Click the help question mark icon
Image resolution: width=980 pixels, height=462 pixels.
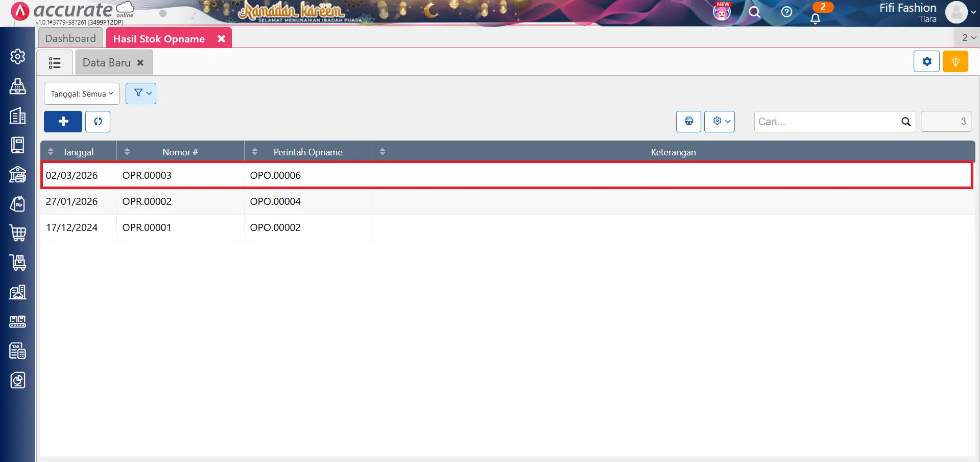point(786,12)
